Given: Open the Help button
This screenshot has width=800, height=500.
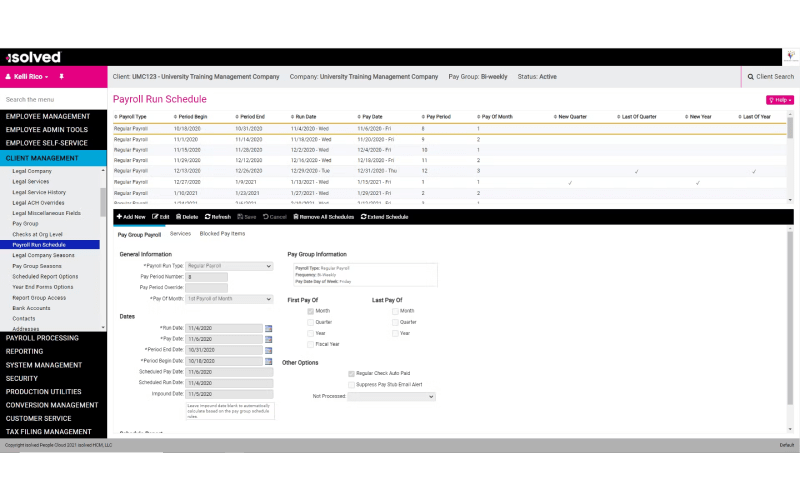Looking at the screenshot, I should point(779,100).
